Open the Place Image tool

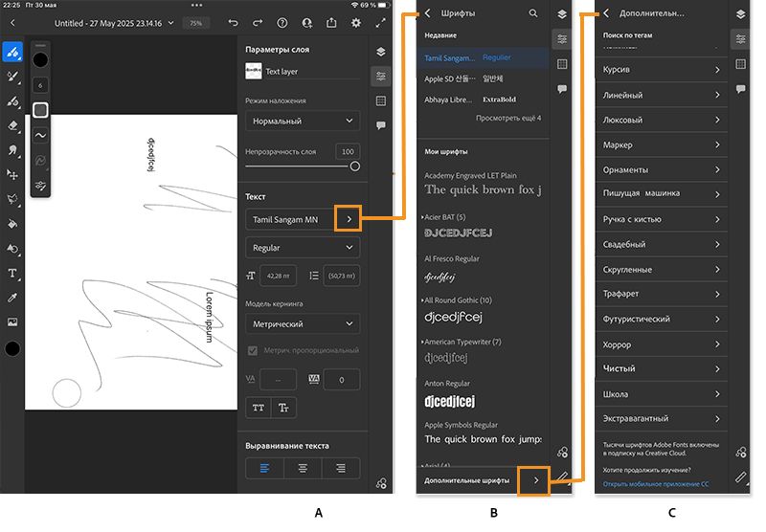click(12, 322)
